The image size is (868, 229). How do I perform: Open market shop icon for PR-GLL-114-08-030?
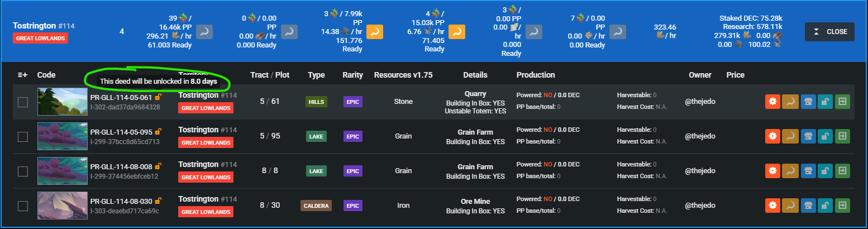[808, 206]
